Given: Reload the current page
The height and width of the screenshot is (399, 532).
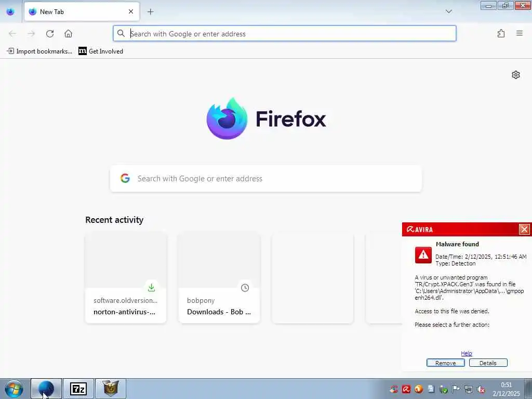Looking at the screenshot, I should [x=50, y=34].
